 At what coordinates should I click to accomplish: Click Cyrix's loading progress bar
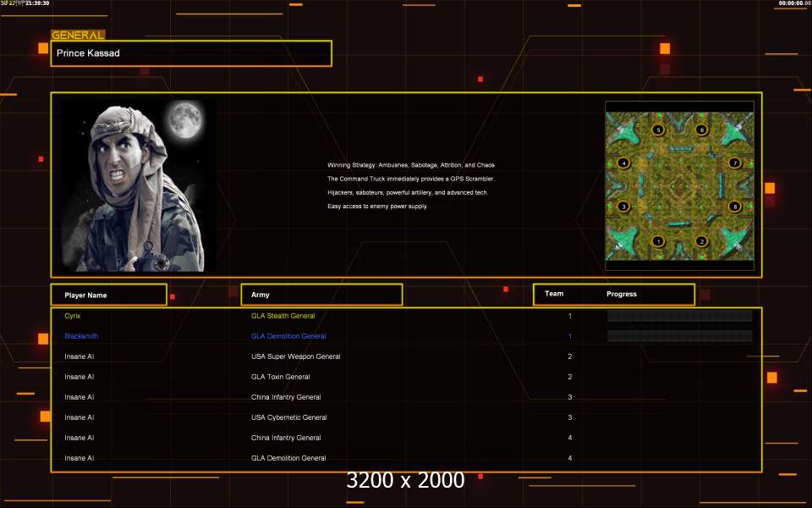(x=679, y=316)
